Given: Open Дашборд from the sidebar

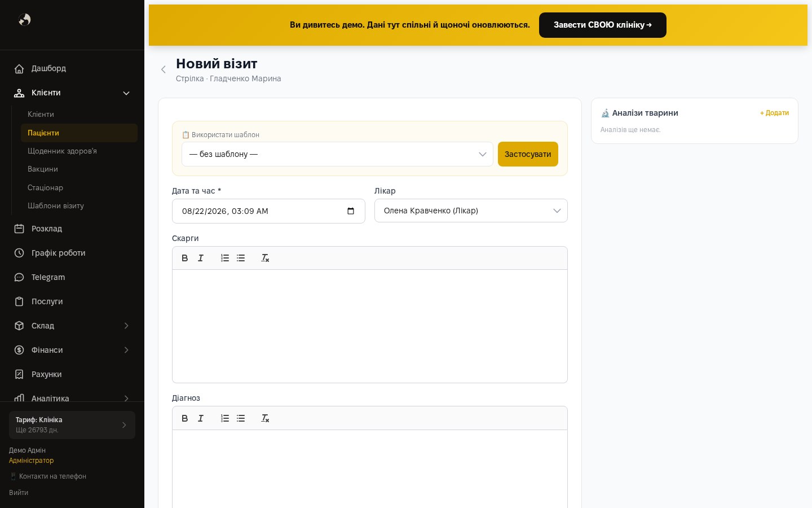Looking at the screenshot, I should click(72, 68).
